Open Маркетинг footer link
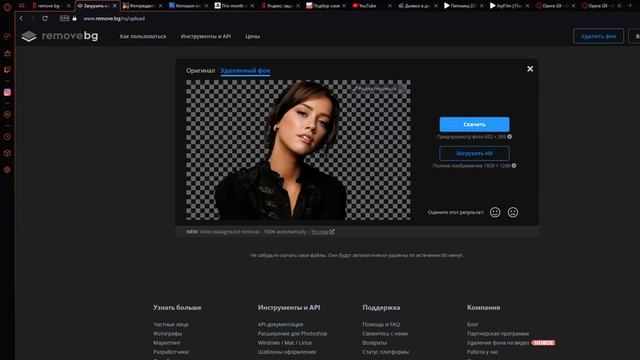 tap(167, 343)
